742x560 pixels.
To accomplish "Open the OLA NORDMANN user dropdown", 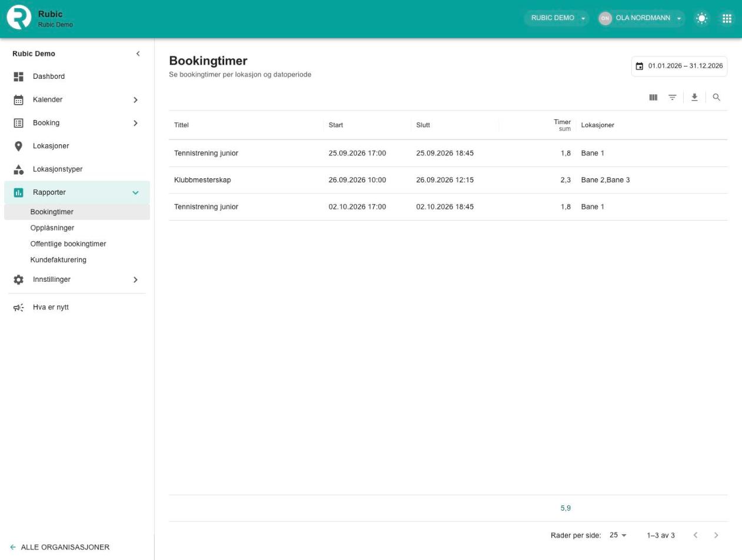I will (x=641, y=18).
